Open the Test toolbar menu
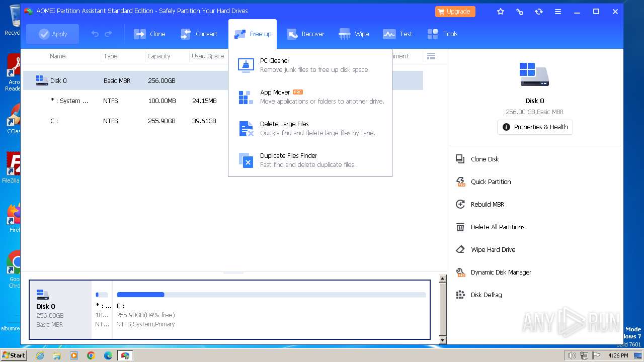This screenshot has height=362, width=644. pos(397,34)
